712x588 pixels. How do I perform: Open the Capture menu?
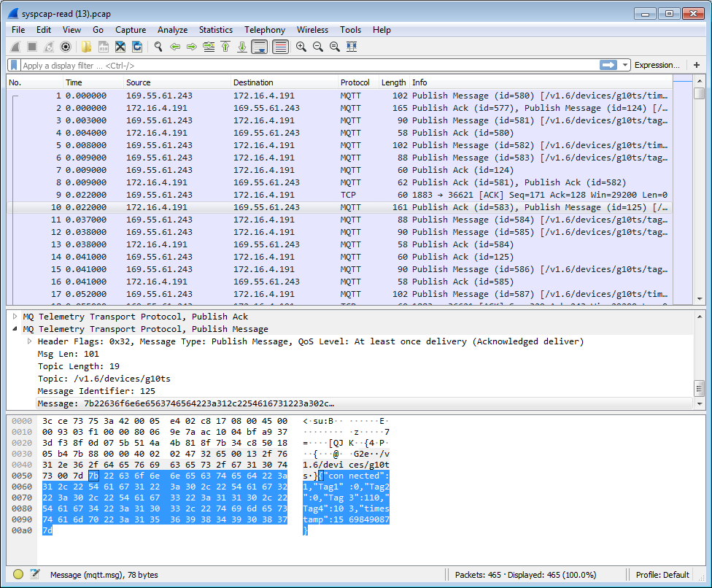(131, 30)
